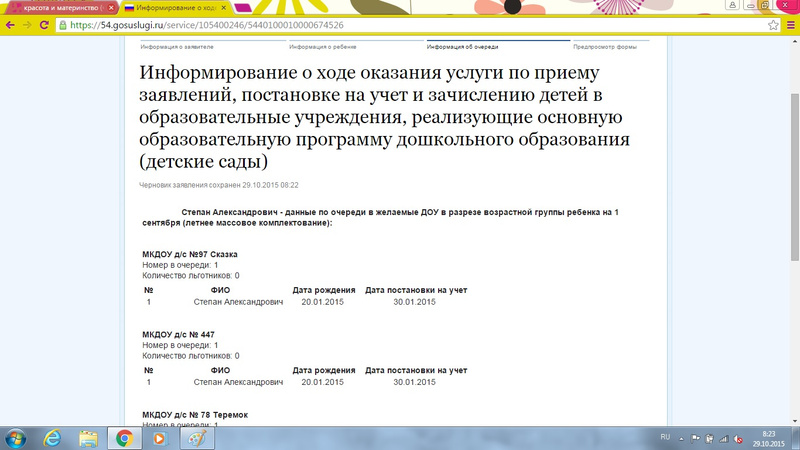
Task: Reload the page with the refresh icon
Action: 44,25
